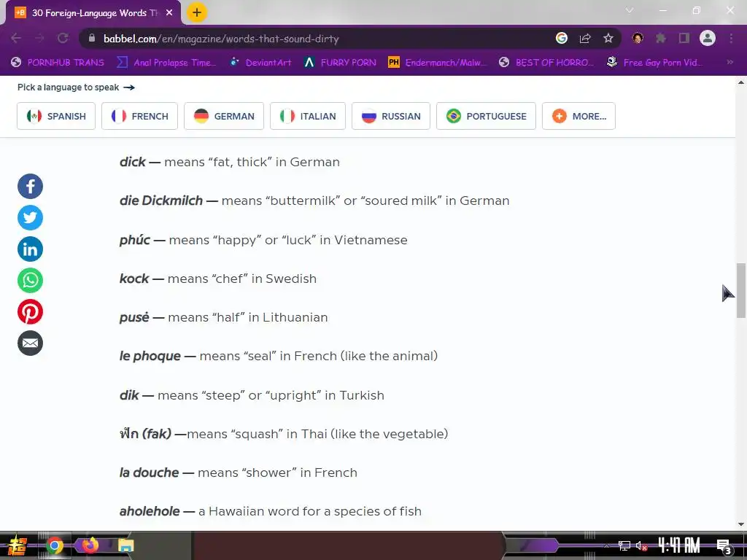Open File Explorer from the taskbar

tap(125, 545)
